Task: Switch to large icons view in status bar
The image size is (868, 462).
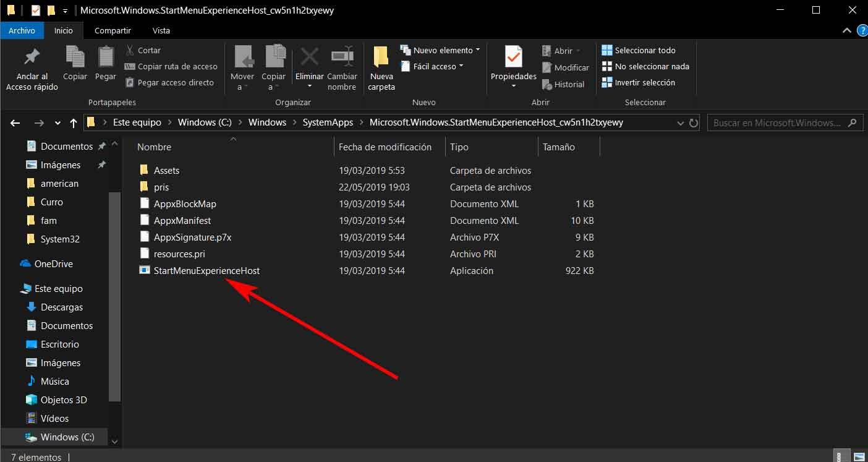Action: (859, 456)
